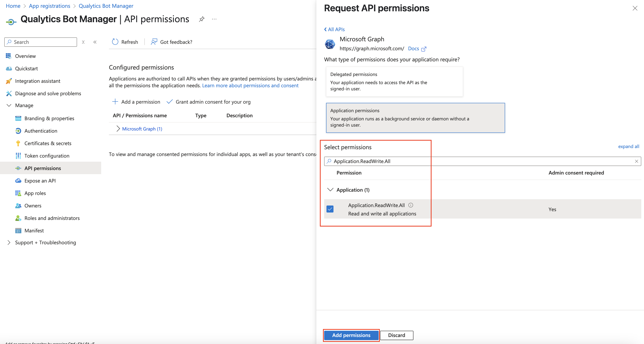
Task: Click the Microsoft Graph (1) link
Action: pos(142,129)
